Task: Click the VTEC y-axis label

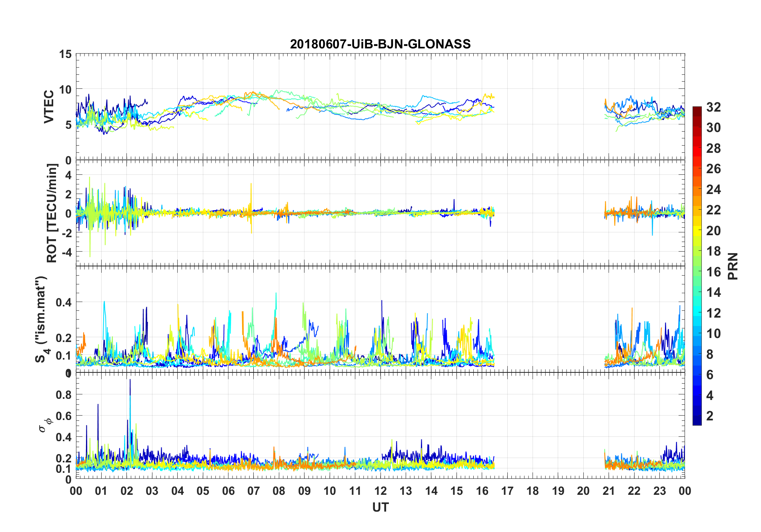Action: click(x=49, y=107)
